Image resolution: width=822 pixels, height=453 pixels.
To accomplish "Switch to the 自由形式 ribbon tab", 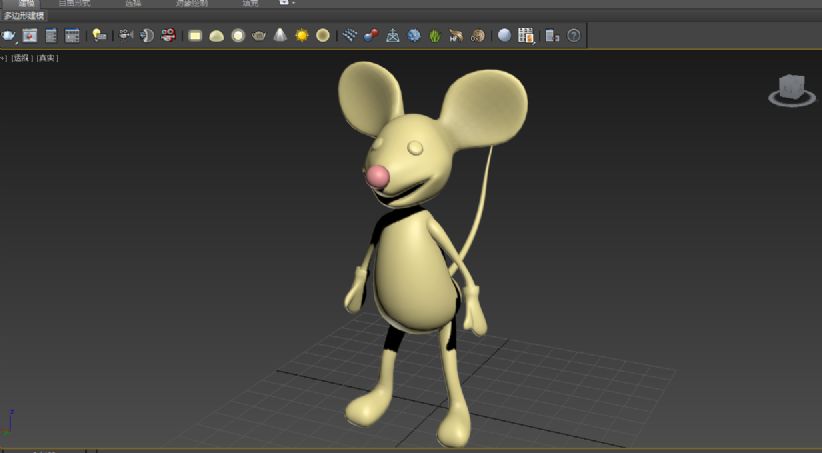I will click(x=74, y=3).
